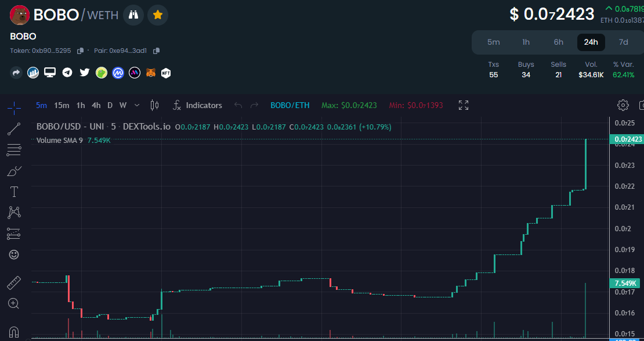Screen dimensions: 644x341
Task: Open the candlestick chart style selector
Action: (154, 105)
